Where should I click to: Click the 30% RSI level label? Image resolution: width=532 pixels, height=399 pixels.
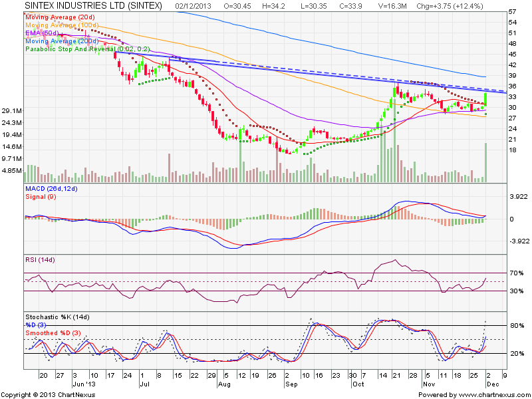pyautogui.click(x=517, y=291)
